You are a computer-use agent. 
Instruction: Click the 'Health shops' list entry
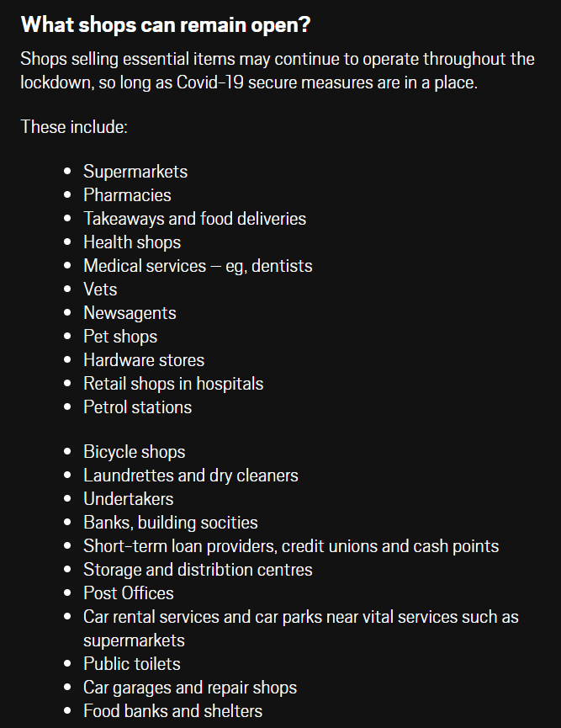click(x=132, y=242)
